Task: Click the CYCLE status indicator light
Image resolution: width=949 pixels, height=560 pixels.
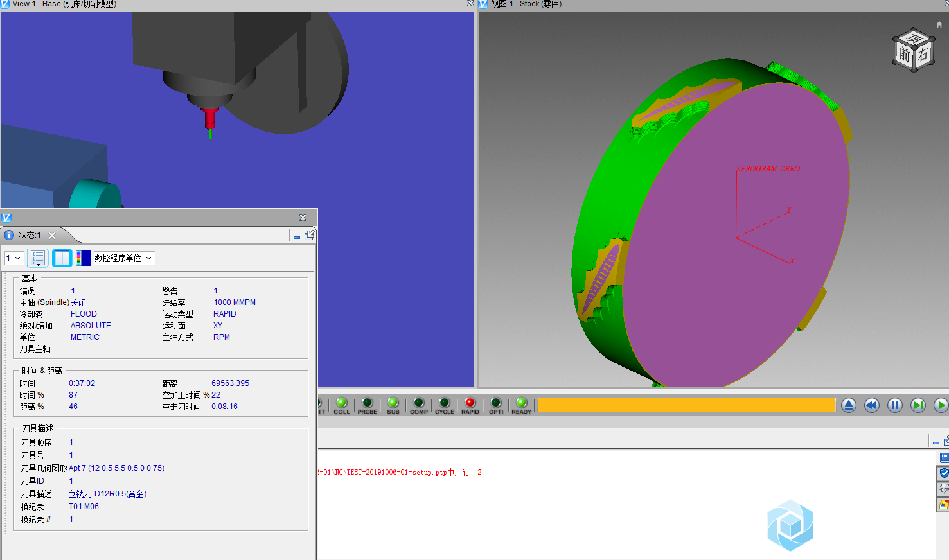Action: point(444,403)
